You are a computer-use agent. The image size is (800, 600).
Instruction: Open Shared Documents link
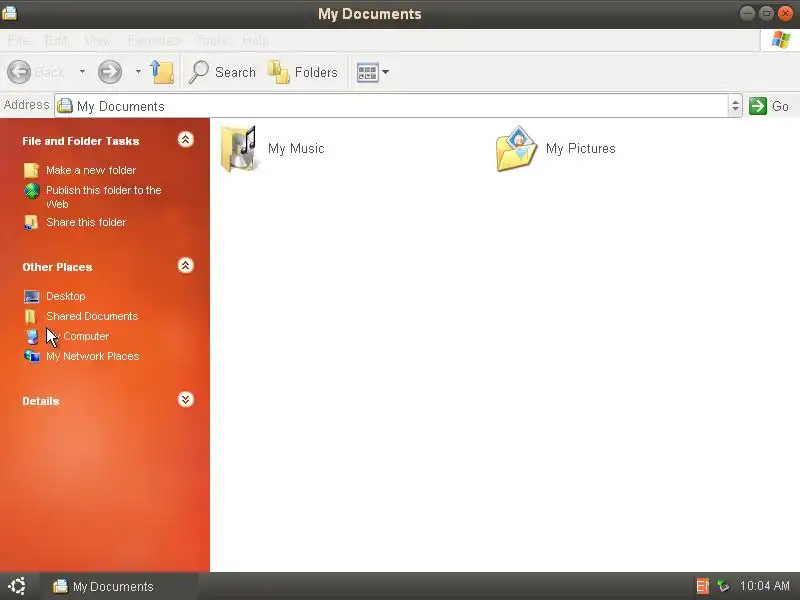point(92,316)
